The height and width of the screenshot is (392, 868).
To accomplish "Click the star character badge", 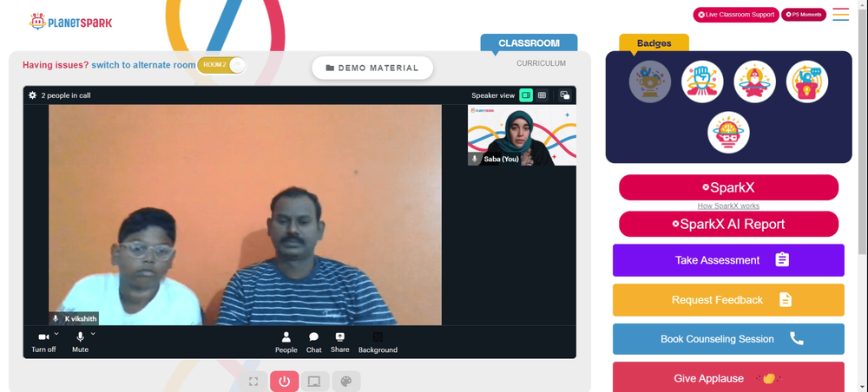I will pyautogui.click(x=754, y=82).
